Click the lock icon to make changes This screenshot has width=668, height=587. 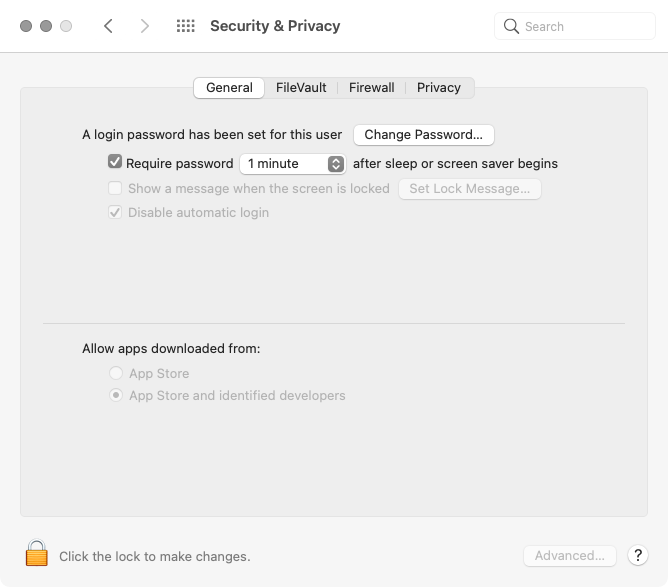(x=37, y=554)
